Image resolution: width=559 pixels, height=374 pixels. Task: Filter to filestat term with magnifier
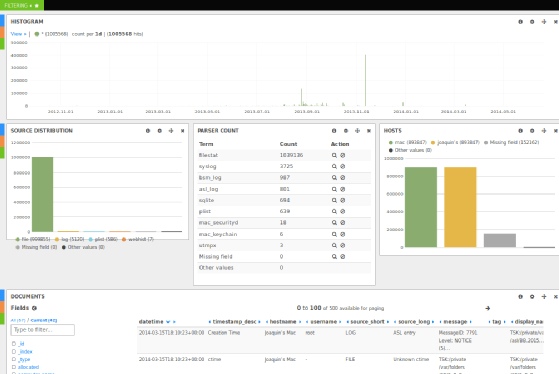click(334, 155)
